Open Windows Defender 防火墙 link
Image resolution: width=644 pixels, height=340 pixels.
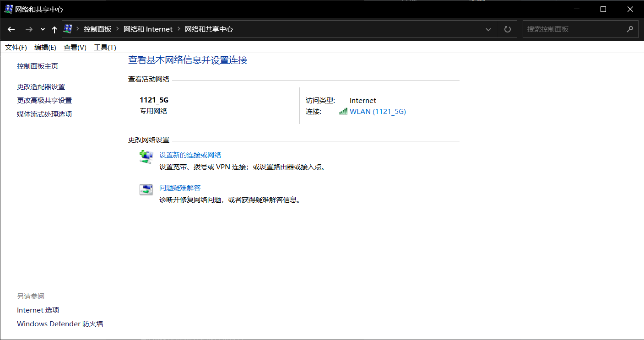coord(60,324)
